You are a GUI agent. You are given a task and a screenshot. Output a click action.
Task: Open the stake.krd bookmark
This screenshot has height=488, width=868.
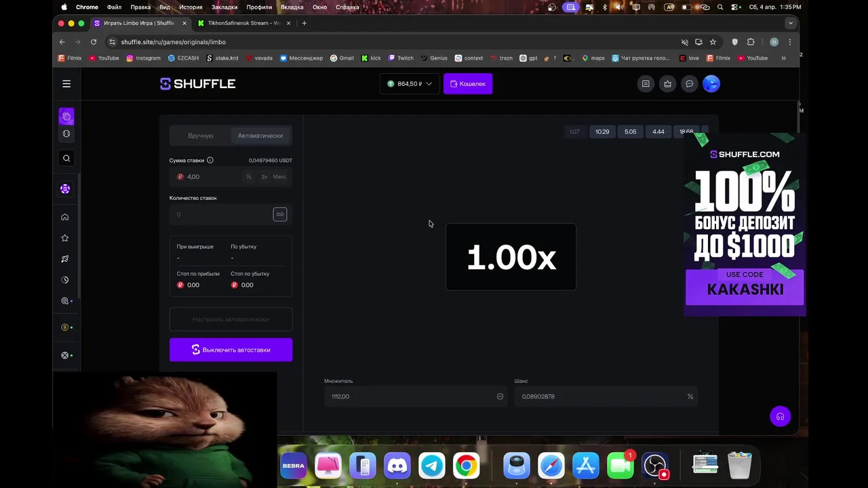pos(222,58)
